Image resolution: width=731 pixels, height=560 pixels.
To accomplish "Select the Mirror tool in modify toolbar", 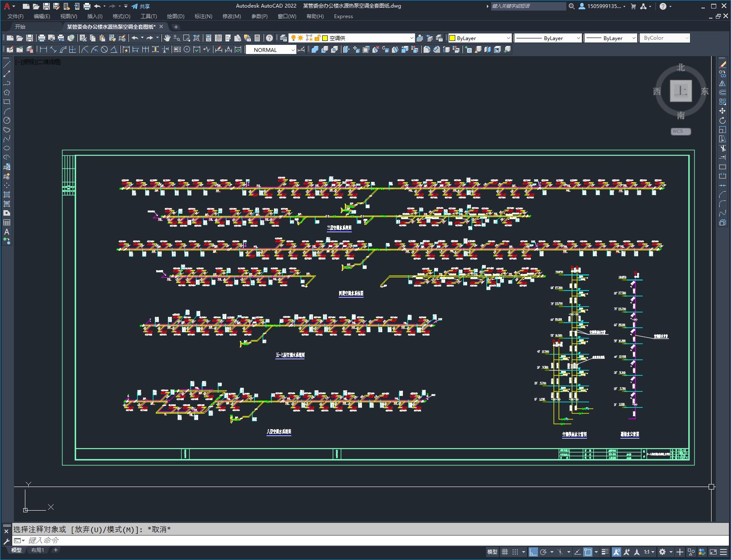I will (723, 83).
